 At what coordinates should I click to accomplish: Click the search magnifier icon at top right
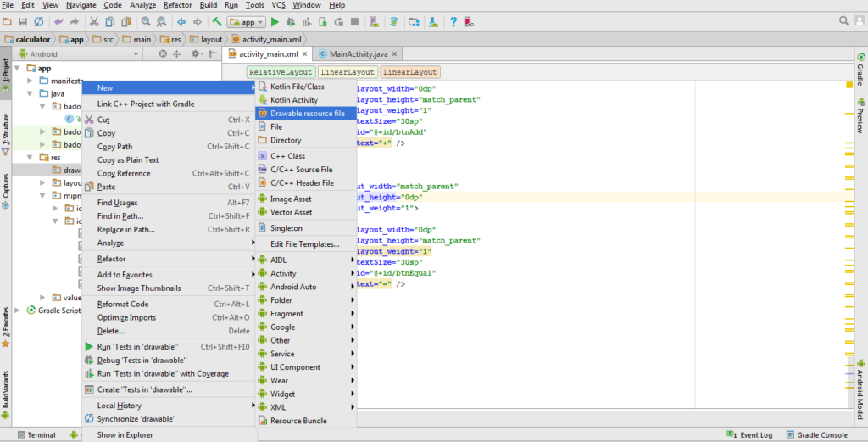click(845, 21)
